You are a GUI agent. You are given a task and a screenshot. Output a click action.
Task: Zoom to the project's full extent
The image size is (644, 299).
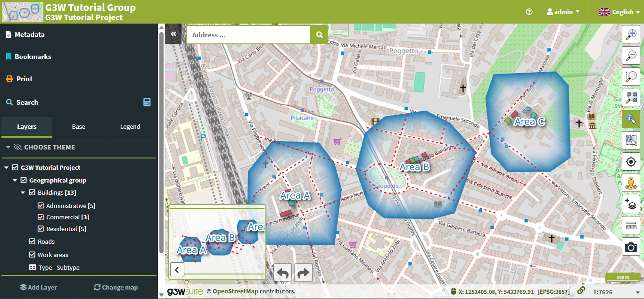point(631,98)
